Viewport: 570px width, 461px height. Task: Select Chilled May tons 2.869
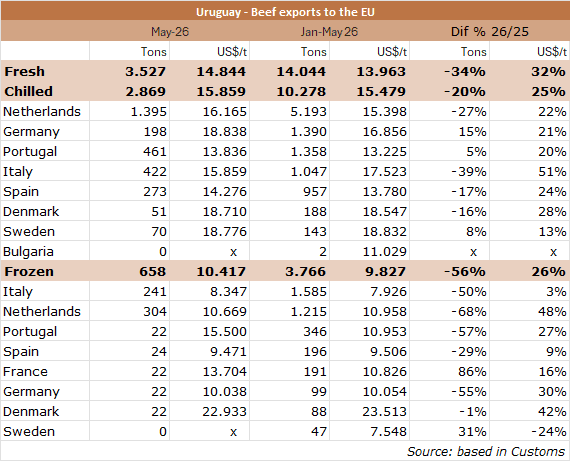145,91
